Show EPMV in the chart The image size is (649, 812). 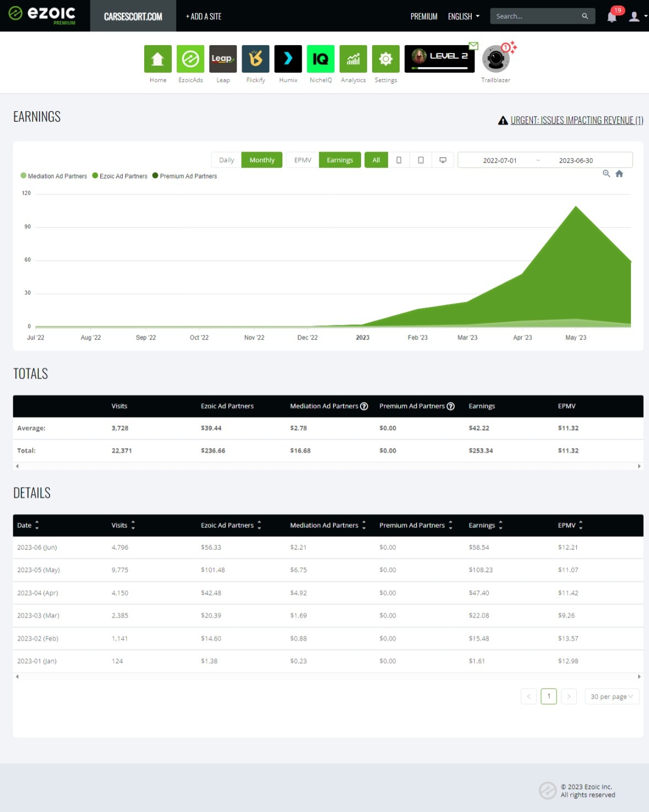[303, 160]
